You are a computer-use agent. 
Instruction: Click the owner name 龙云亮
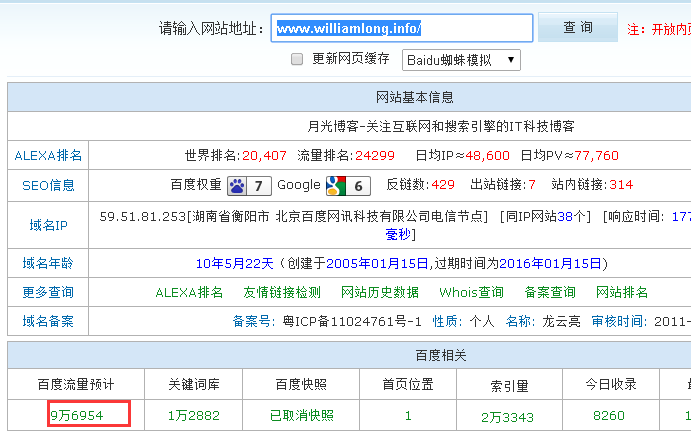pos(561,321)
